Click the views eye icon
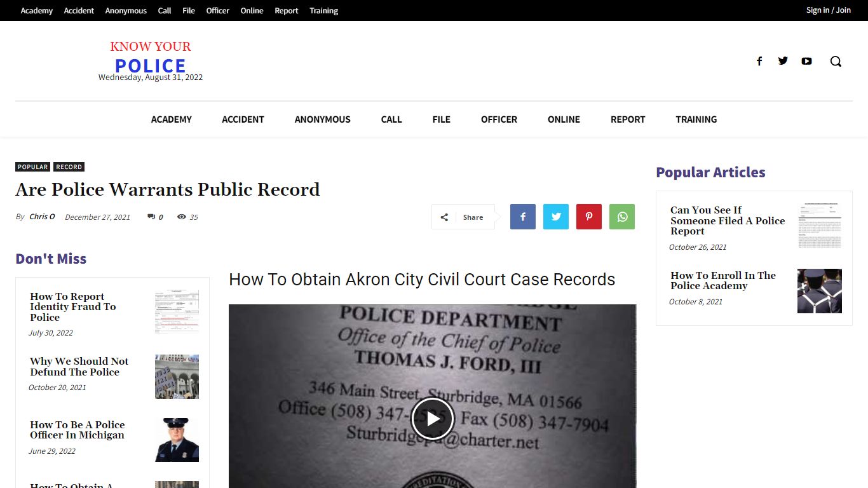 [x=182, y=217]
